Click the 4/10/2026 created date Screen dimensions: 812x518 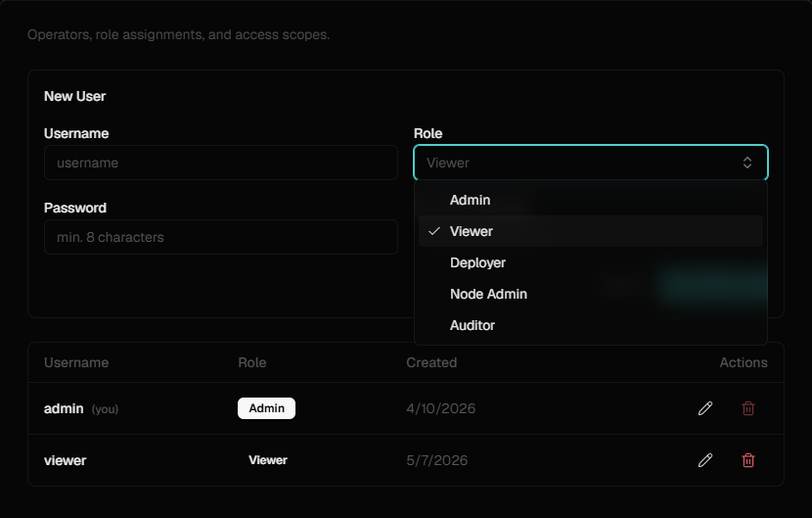(440, 408)
